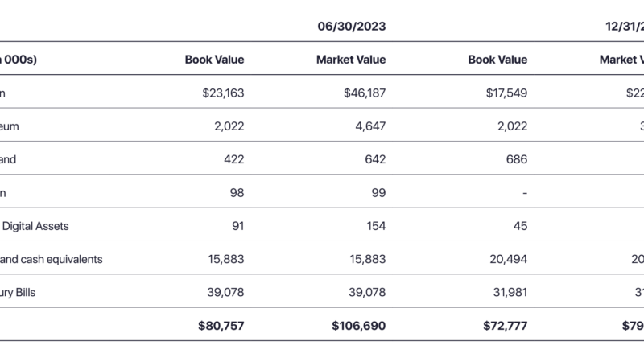The width and height of the screenshot is (644, 358).
Task: Click the cell showing 45
Action: 519,226
